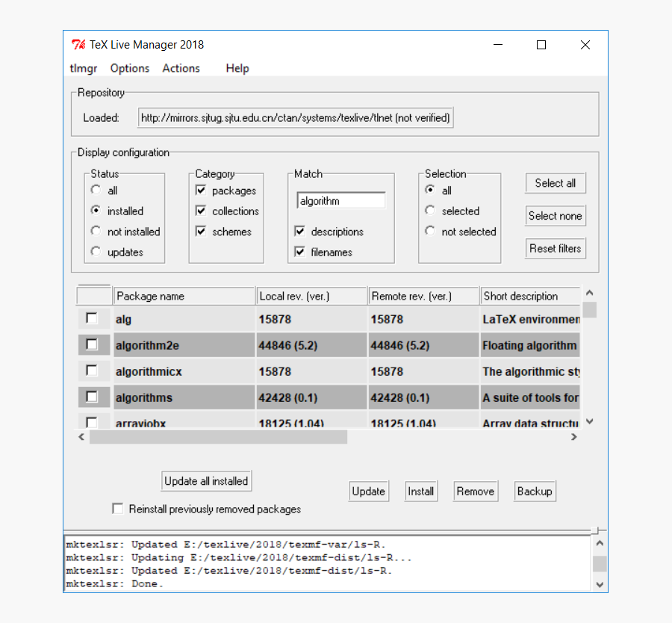Click the Update all installed button
This screenshot has width=672, height=623.
click(x=206, y=481)
